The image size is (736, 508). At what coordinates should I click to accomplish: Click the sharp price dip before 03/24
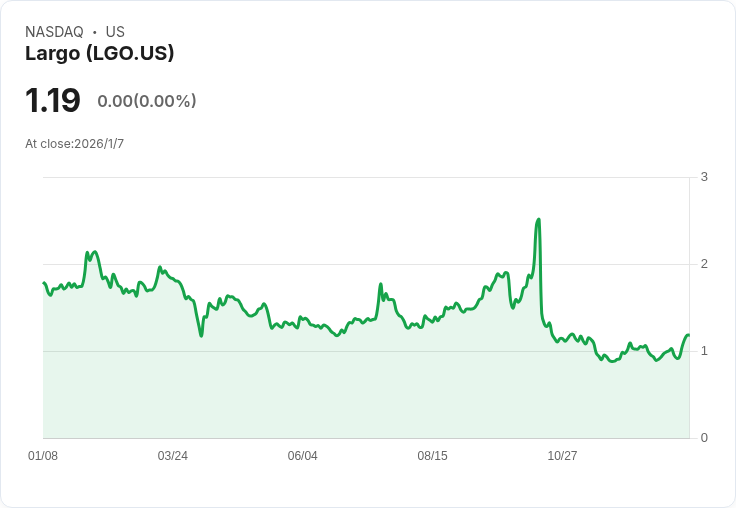(201, 335)
